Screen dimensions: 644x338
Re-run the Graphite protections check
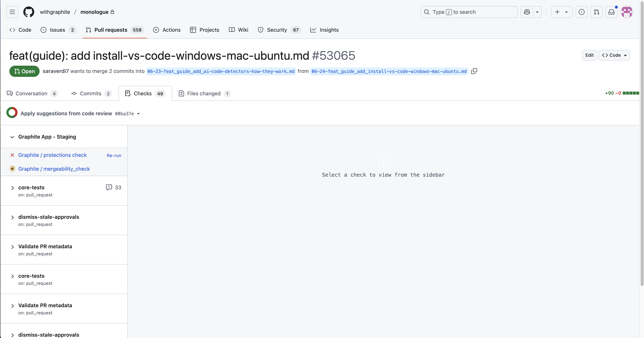tap(114, 155)
